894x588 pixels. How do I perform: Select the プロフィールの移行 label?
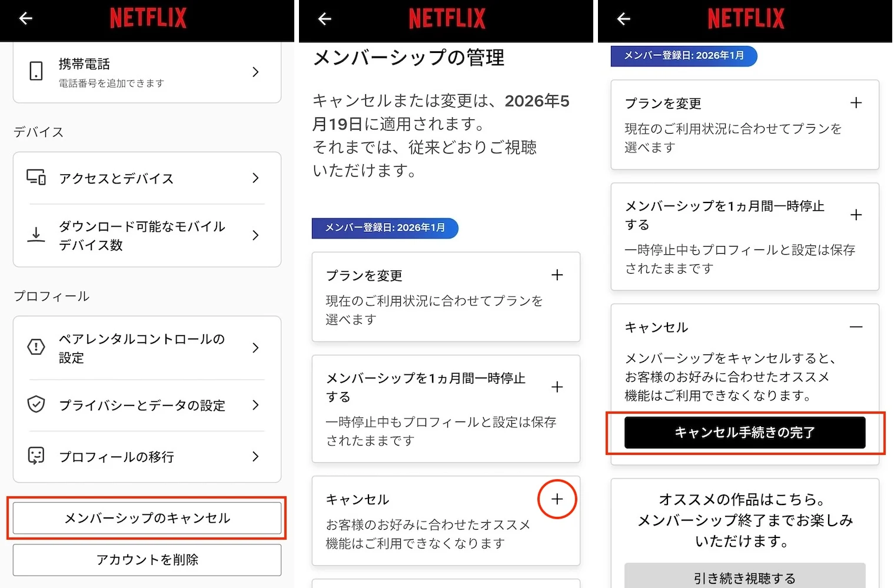[x=116, y=457]
